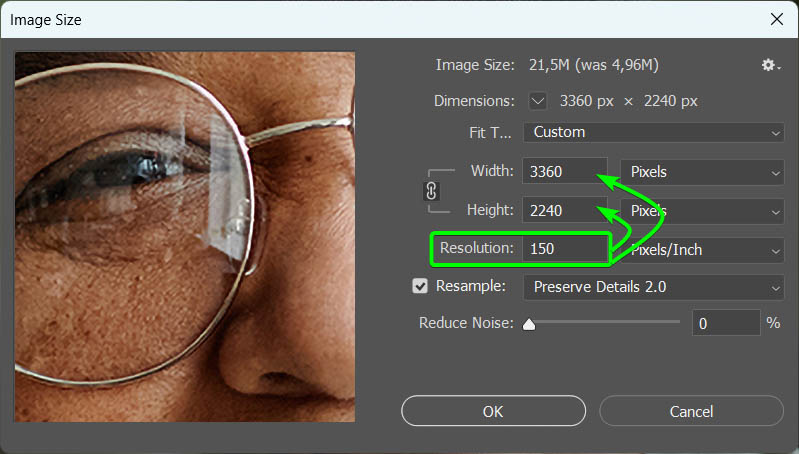Expand the Dimensions units dropdown arrow

tap(538, 101)
